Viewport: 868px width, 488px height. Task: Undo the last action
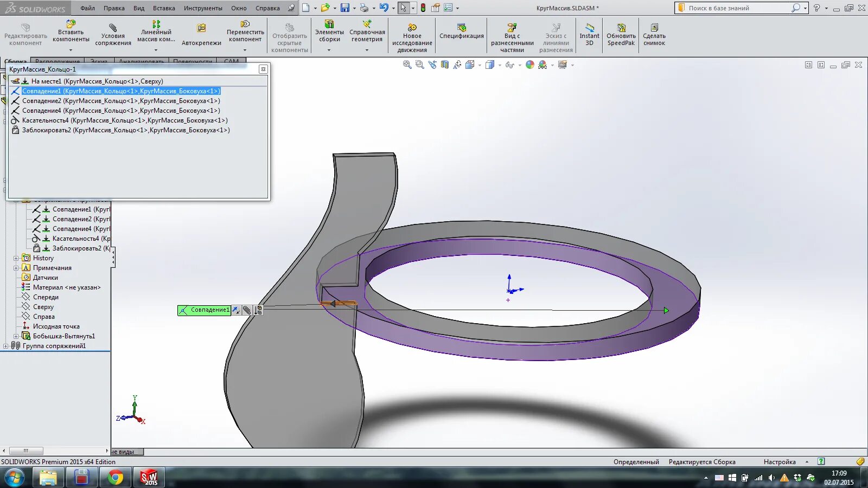pos(384,8)
